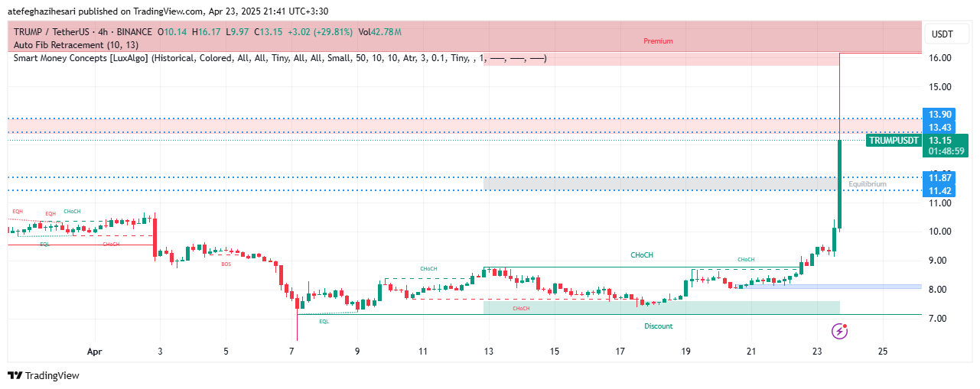Viewport: 980px width, 389px height.
Task: Click date 25 on the time axis
Action: pyautogui.click(x=884, y=352)
